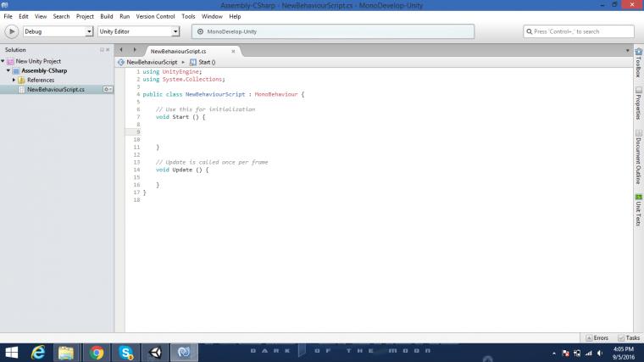
Task: Open Skype from taskbar
Action: 126,353
